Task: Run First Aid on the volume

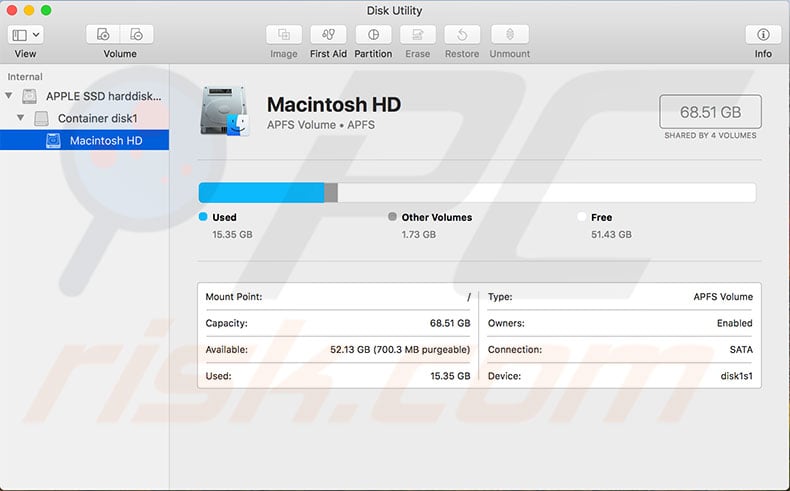Action: [328, 34]
